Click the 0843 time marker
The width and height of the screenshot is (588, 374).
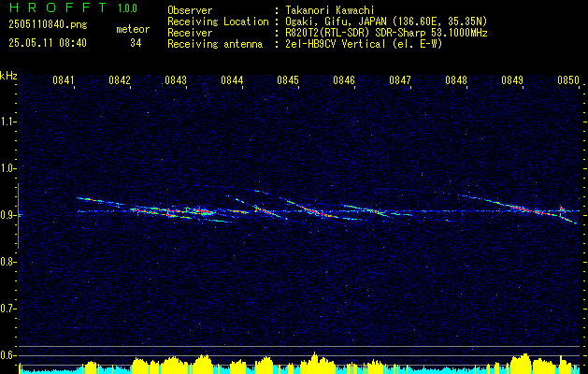click(x=176, y=80)
